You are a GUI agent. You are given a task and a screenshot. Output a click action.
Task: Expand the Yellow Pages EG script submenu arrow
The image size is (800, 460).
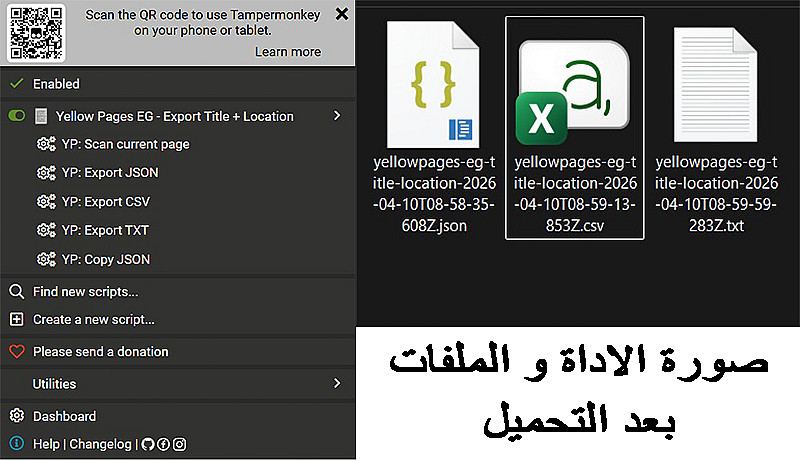point(337,116)
